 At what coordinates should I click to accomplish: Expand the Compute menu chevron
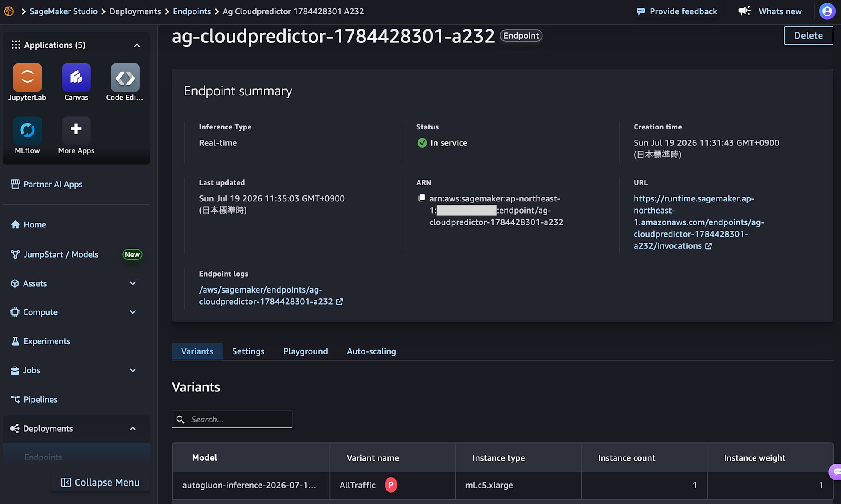point(132,312)
